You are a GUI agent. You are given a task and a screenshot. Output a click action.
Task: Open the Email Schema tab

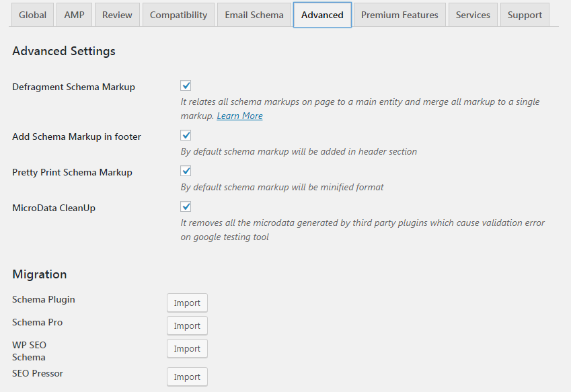(254, 15)
